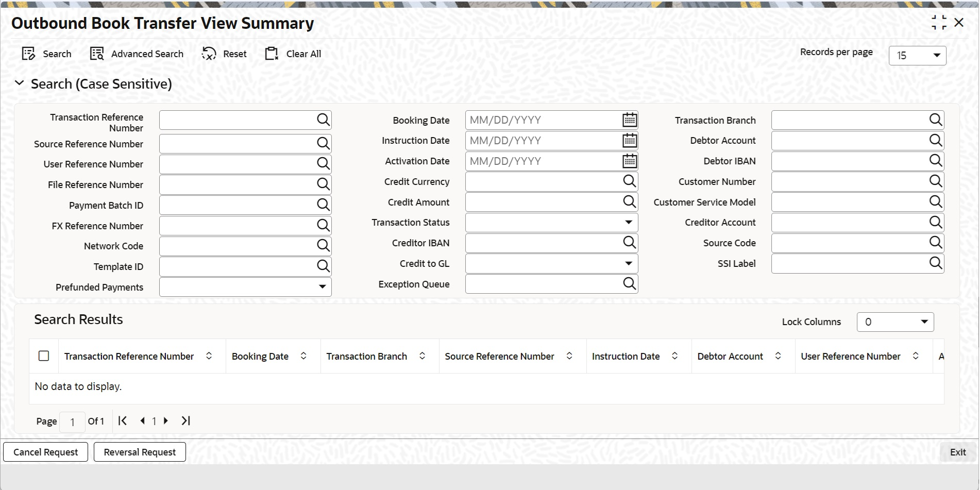Sort by Transaction Reference Number column
Image resolution: width=980 pixels, height=490 pixels.
point(209,356)
